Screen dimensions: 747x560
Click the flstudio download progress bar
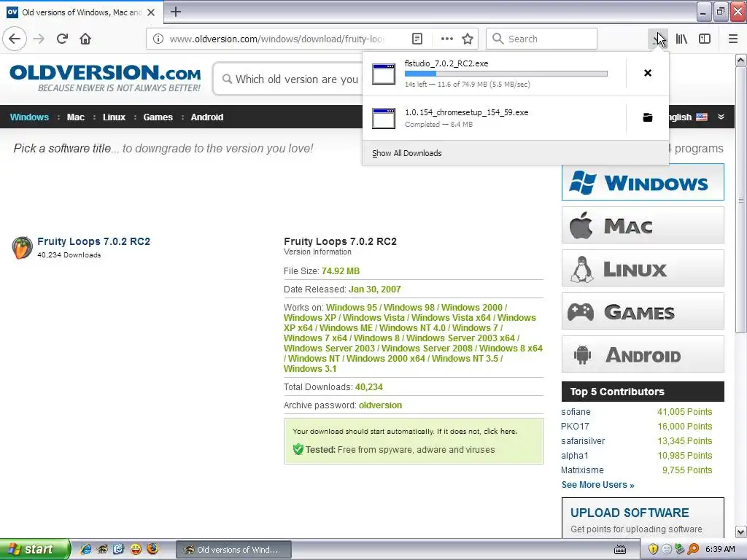(x=506, y=74)
